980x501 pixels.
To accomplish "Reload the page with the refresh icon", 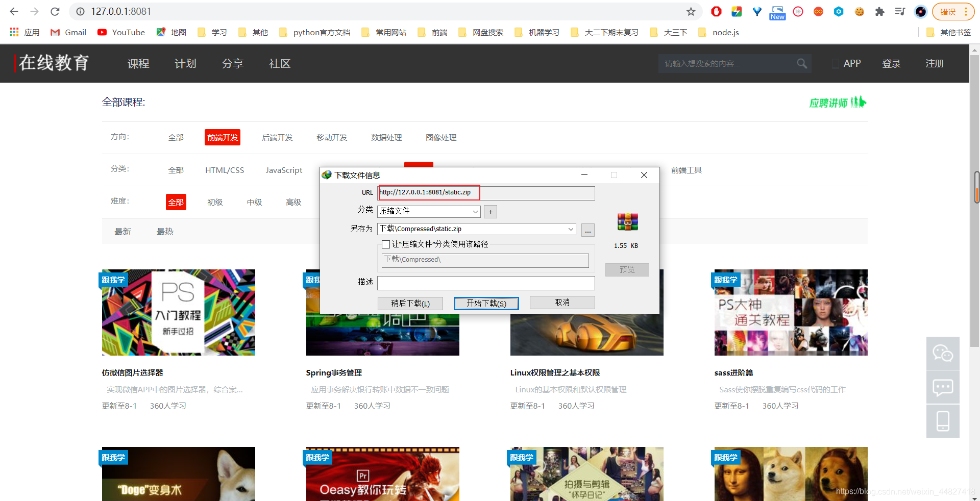I will [x=55, y=11].
